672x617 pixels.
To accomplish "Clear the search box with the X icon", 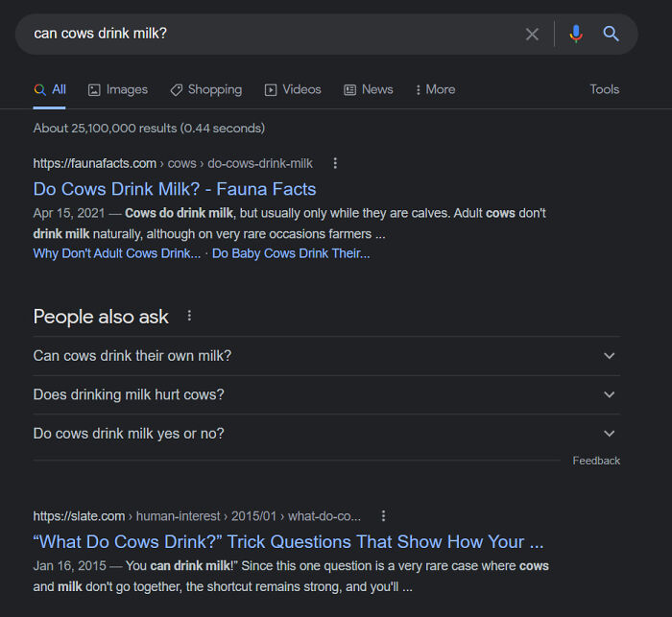I will (532, 35).
